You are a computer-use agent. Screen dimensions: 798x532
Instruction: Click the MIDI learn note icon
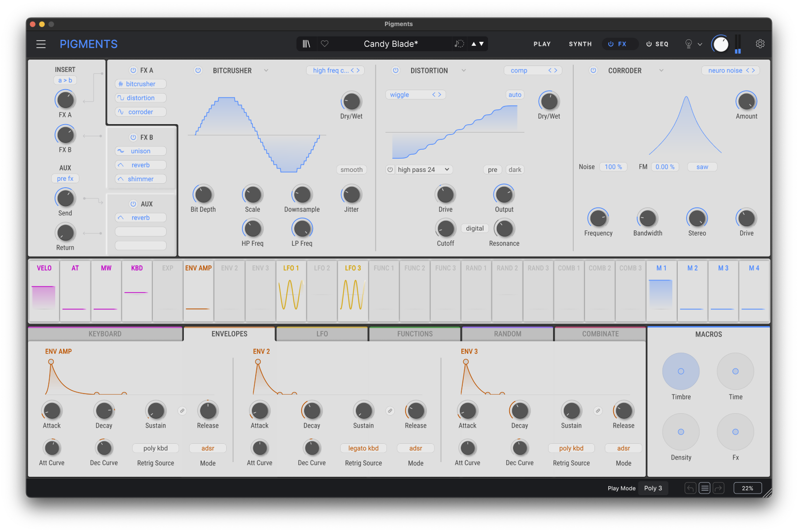pos(459,44)
